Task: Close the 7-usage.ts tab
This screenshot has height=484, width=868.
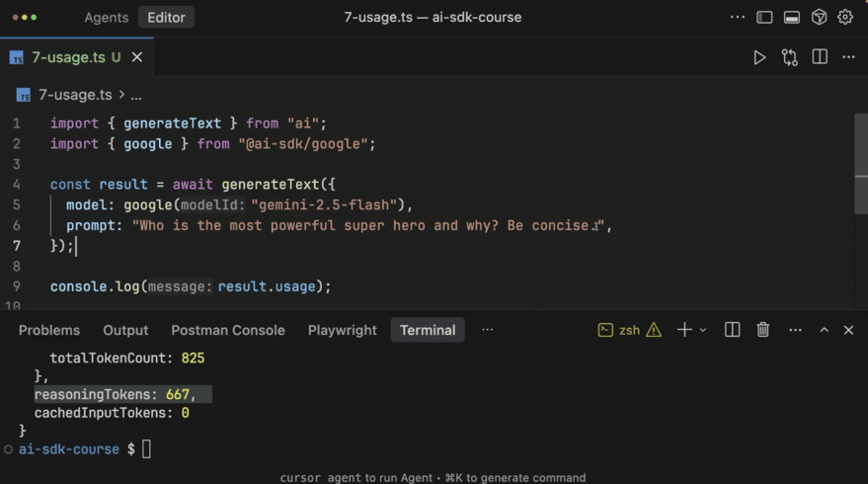Action: point(136,57)
